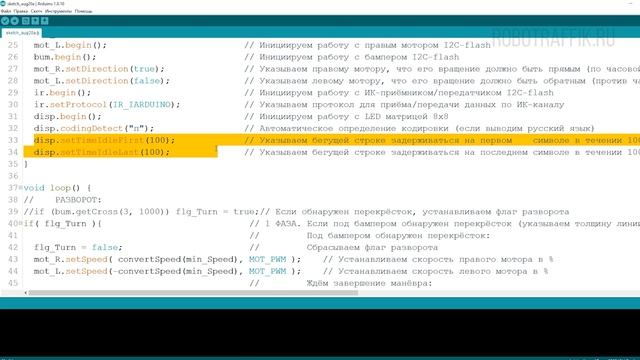Viewport: 640px width, 360px height.
Task: Open the Файл menu
Action: click(6, 11)
